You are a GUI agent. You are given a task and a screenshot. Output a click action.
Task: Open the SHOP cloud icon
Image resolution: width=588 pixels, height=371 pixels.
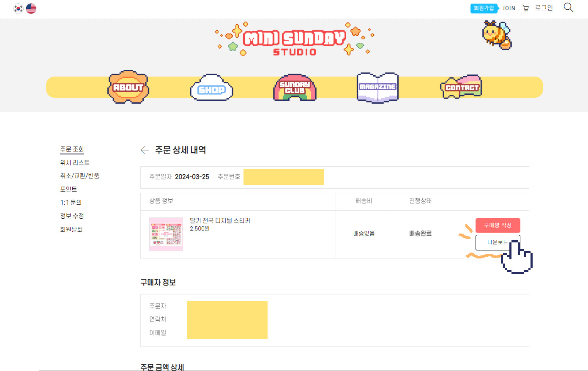pyautogui.click(x=211, y=88)
